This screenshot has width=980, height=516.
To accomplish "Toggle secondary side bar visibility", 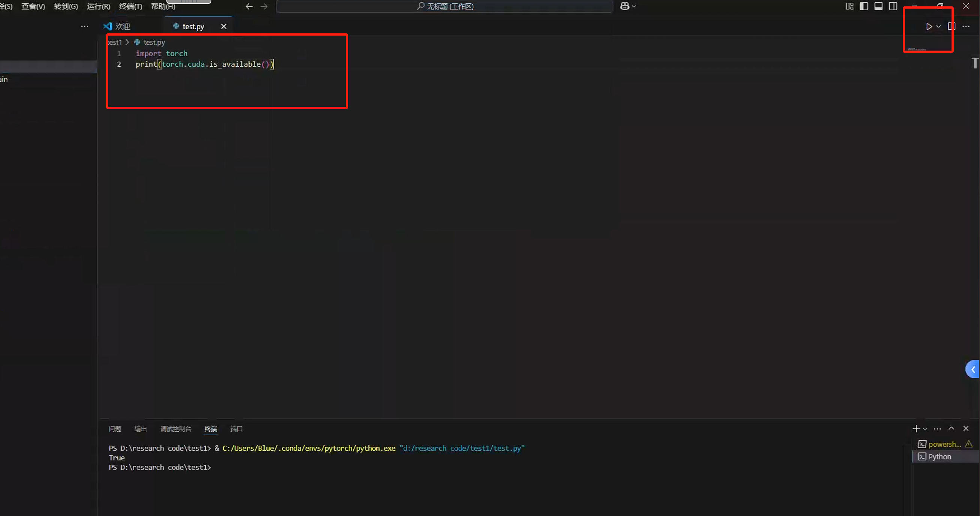I will click(x=893, y=6).
